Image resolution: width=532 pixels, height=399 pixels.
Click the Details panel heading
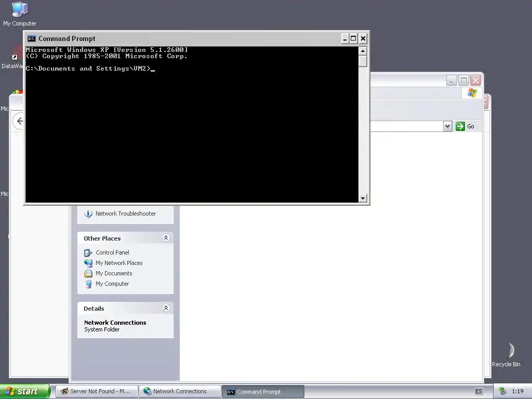tap(94, 309)
